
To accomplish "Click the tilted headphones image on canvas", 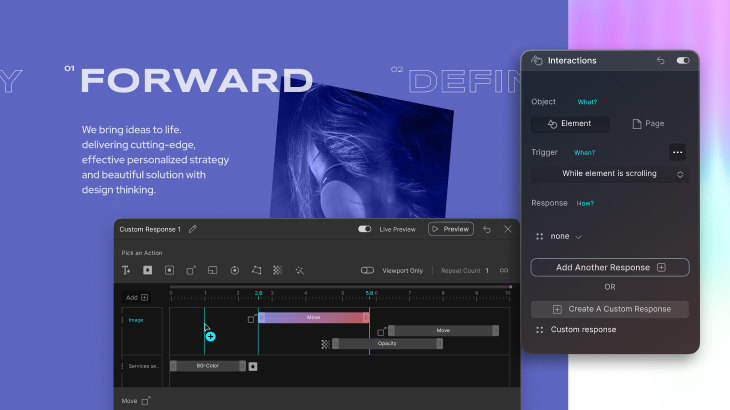I will pyautogui.click(x=362, y=154).
